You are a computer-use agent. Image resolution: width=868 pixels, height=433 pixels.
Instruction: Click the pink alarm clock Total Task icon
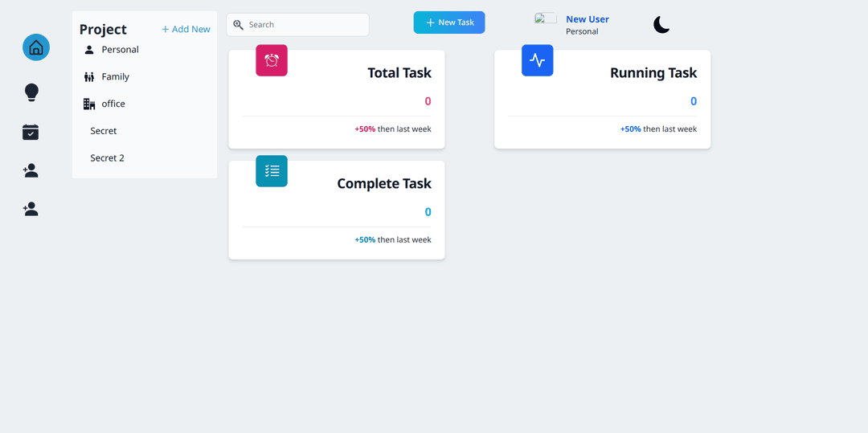click(272, 61)
